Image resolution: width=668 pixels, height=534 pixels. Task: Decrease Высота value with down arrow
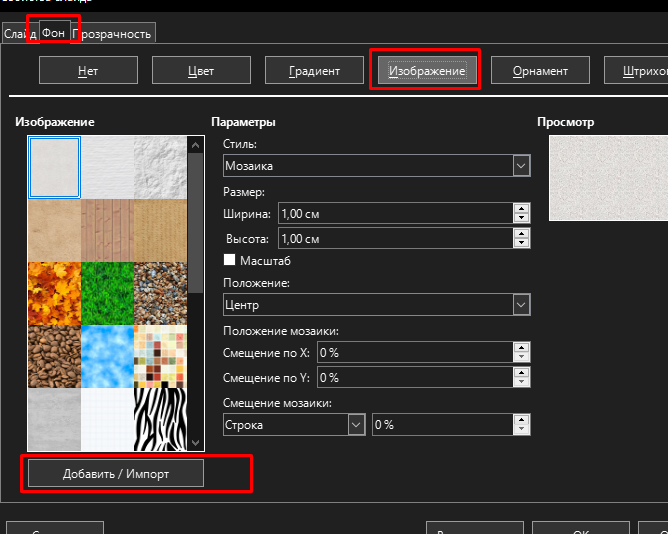click(x=520, y=244)
